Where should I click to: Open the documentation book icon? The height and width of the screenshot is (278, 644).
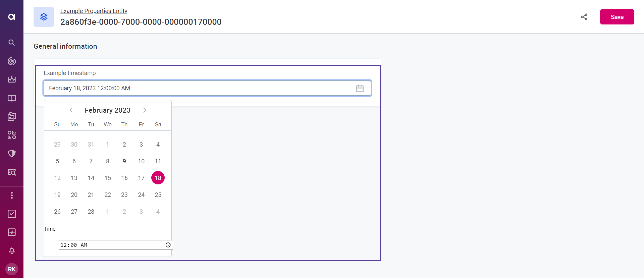tap(12, 98)
